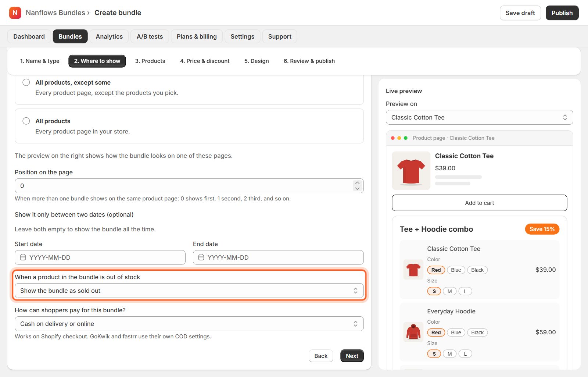Pick size L for Classic Cotton Tee

465,291
